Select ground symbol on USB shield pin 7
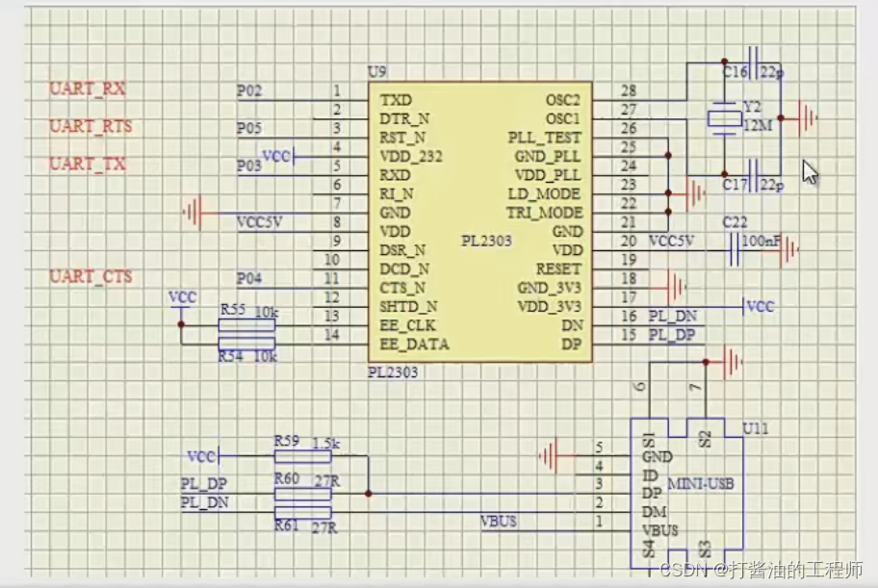The height and width of the screenshot is (588, 878). [x=733, y=362]
